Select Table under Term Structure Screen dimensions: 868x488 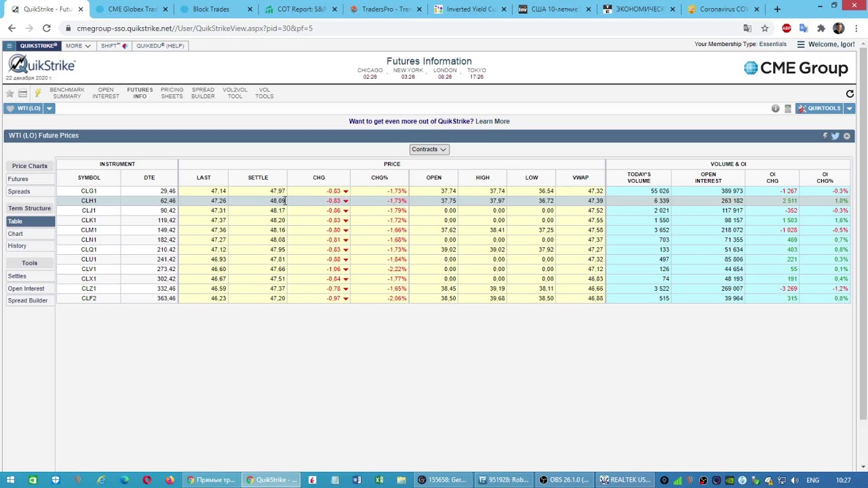click(x=31, y=222)
